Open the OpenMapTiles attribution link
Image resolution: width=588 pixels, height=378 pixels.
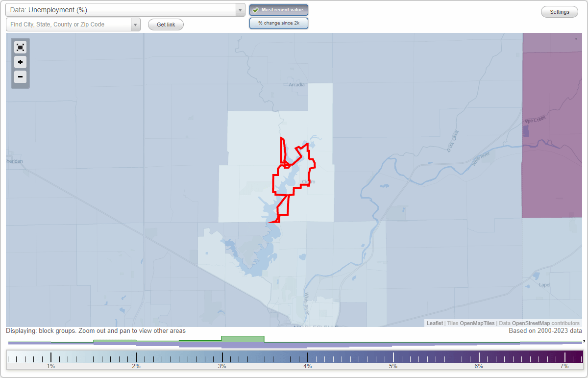click(x=477, y=323)
